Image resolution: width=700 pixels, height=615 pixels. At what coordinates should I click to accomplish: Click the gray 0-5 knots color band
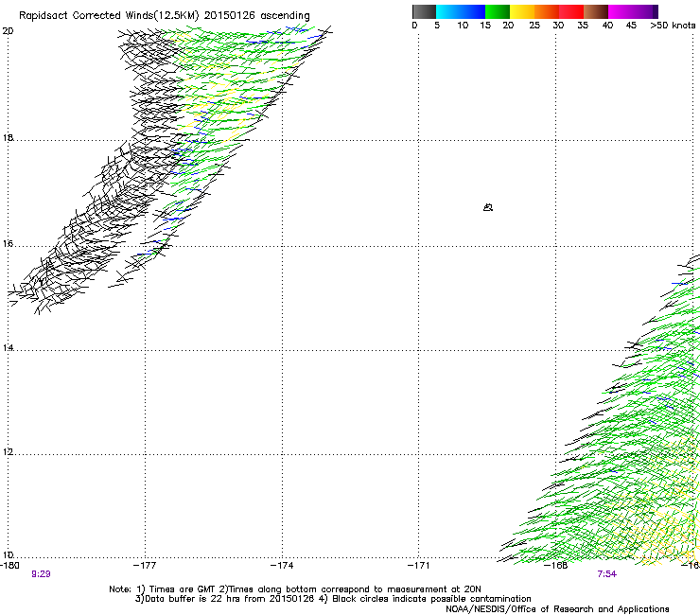click(424, 11)
